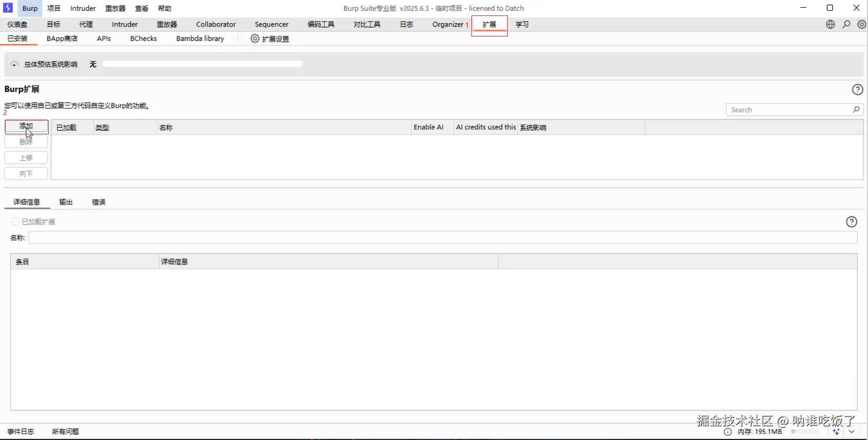Click the memory usage bar in status bar
Viewport: 868px width, 440px height.
(805, 432)
